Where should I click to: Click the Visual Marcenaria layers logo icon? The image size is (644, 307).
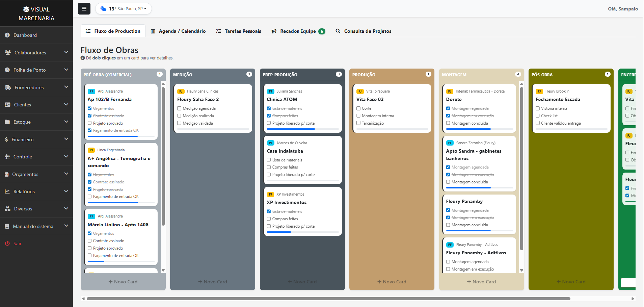(26, 9)
